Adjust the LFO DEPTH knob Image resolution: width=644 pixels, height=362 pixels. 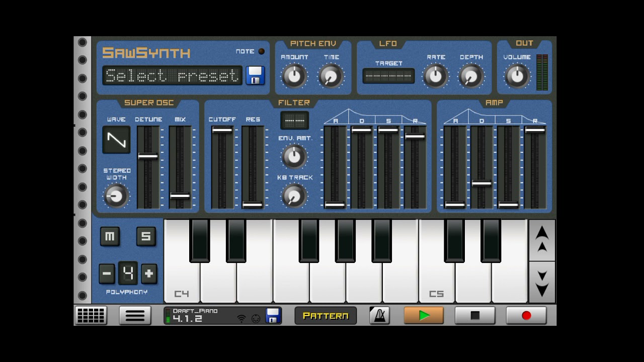point(471,76)
